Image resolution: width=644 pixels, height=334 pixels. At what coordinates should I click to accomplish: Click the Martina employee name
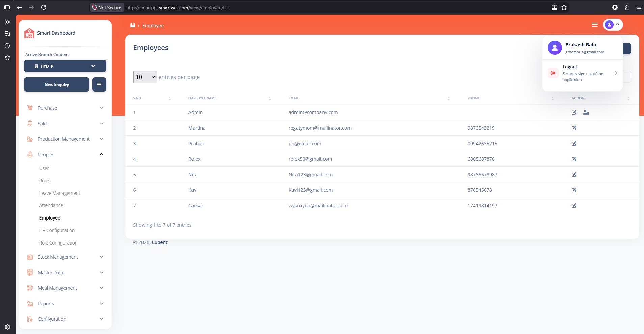pyautogui.click(x=197, y=128)
